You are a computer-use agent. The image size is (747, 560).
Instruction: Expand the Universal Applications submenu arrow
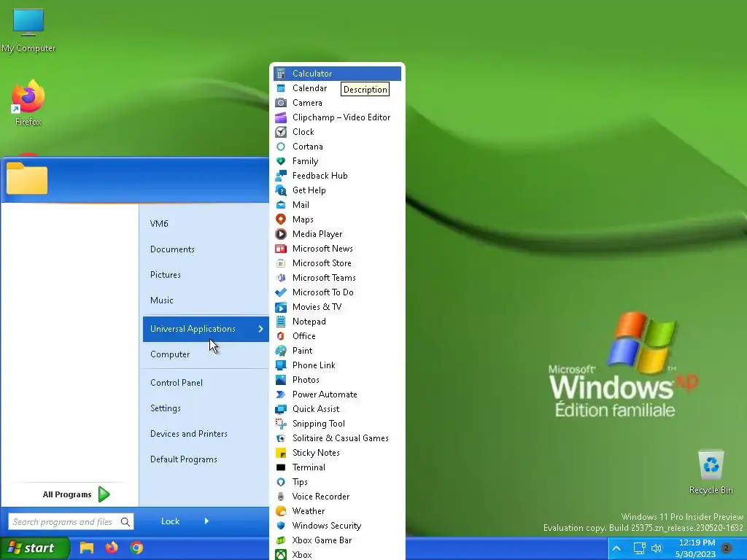[260, 329]
